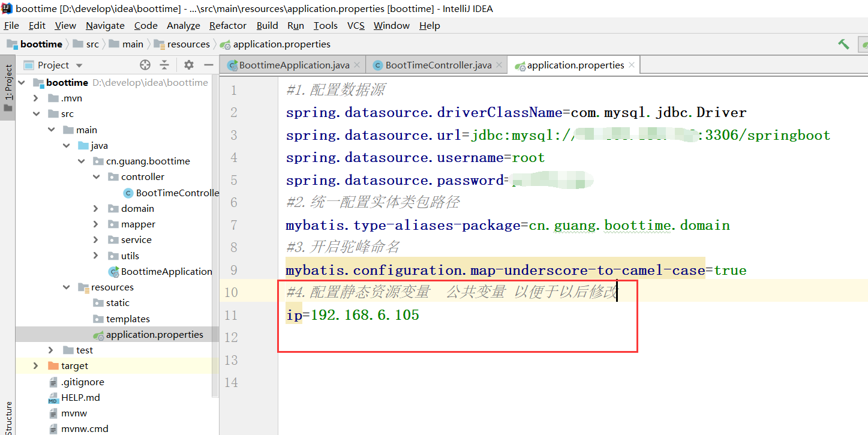Click the Project panel vertical scrollbar
This screenshot has width=868, height=435.
pyautogui.click(x=215, y=236)
